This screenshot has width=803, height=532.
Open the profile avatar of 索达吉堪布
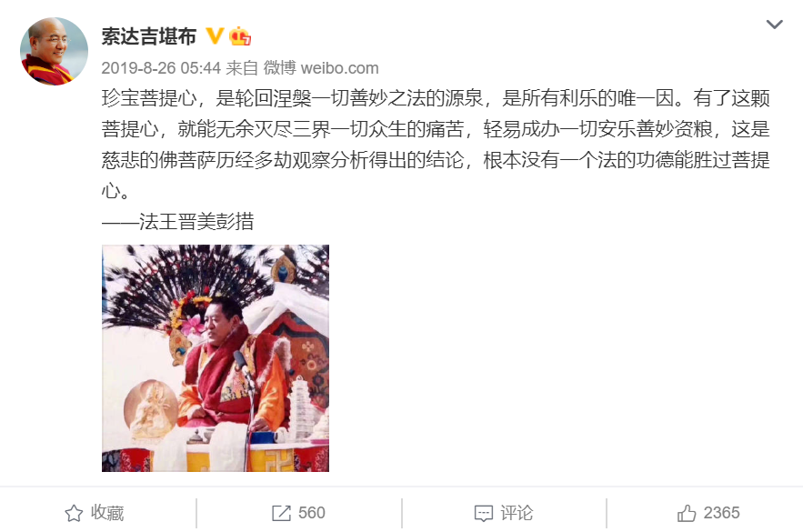(54, 51)
